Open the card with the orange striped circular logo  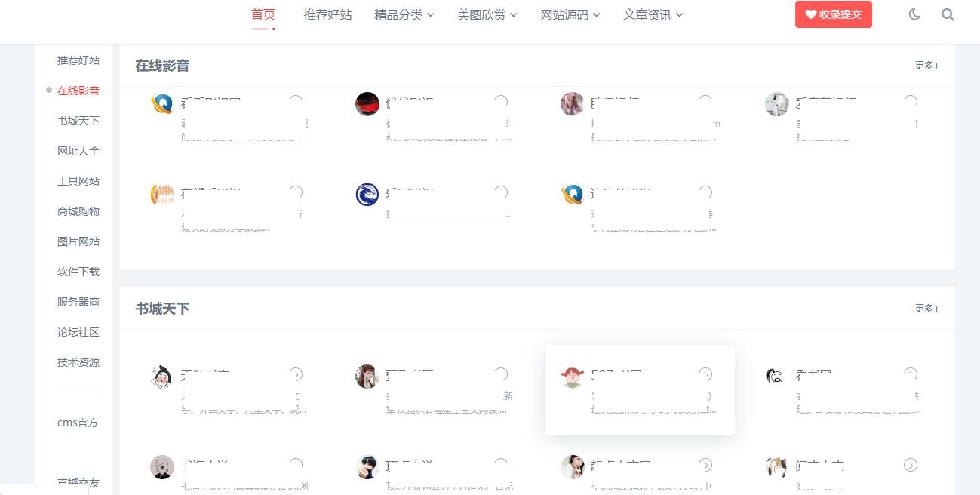coord(229,207)
